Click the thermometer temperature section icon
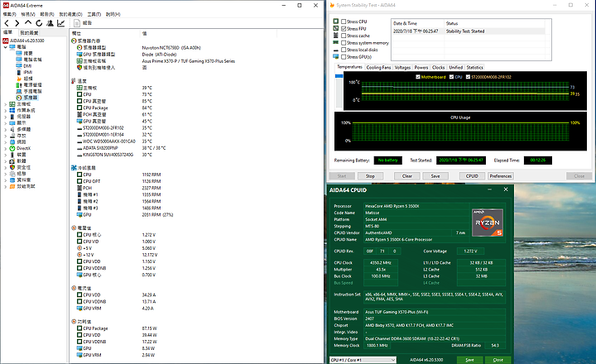The image size is (596, 364). [x=74, y=81]
